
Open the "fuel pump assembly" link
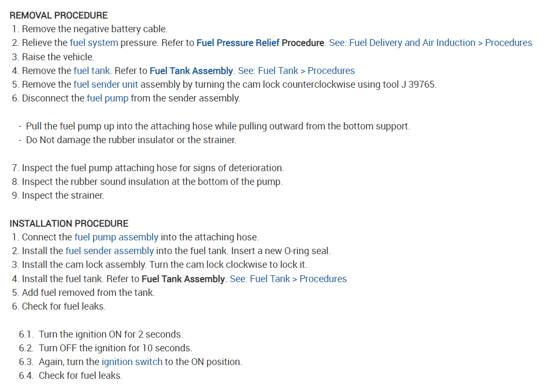[x=116, y=237]
